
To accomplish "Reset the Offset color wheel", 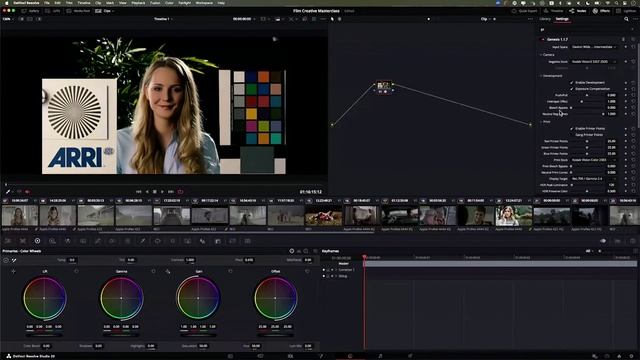I will point(307,271).
